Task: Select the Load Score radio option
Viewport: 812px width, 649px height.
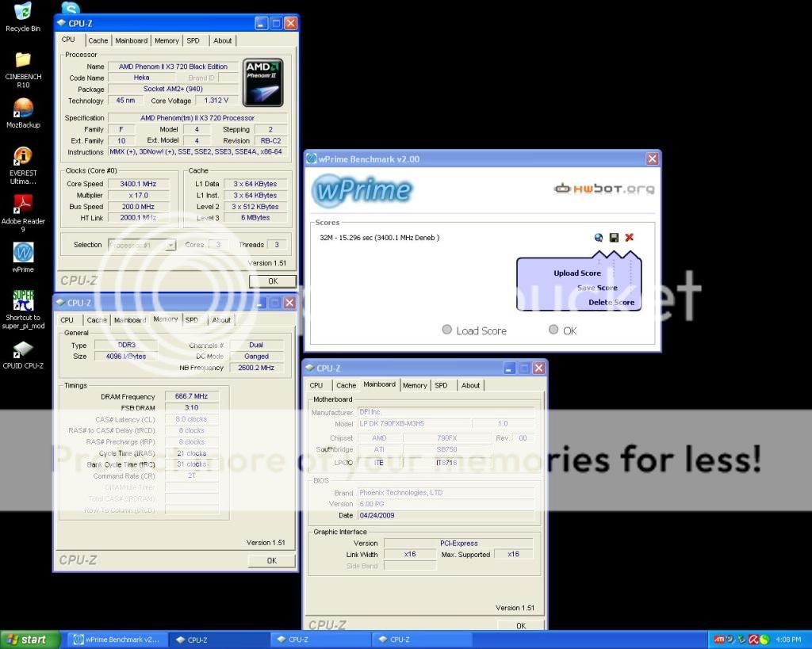Action: tap(447, 330)
